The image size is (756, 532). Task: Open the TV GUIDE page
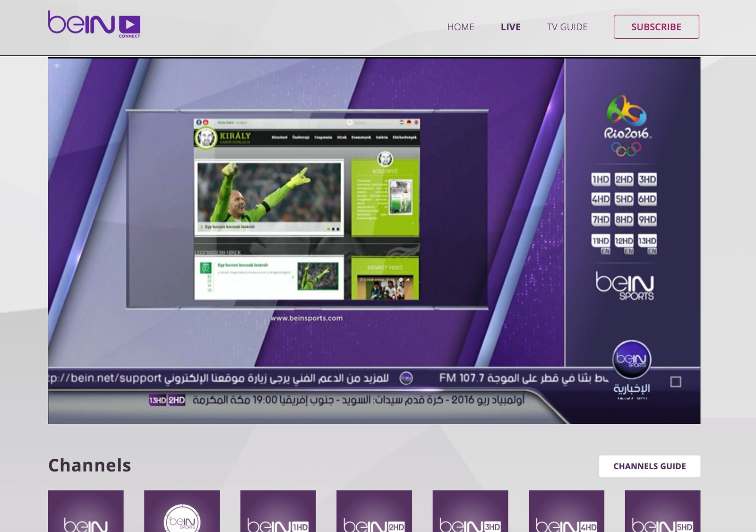pos(567,27)
